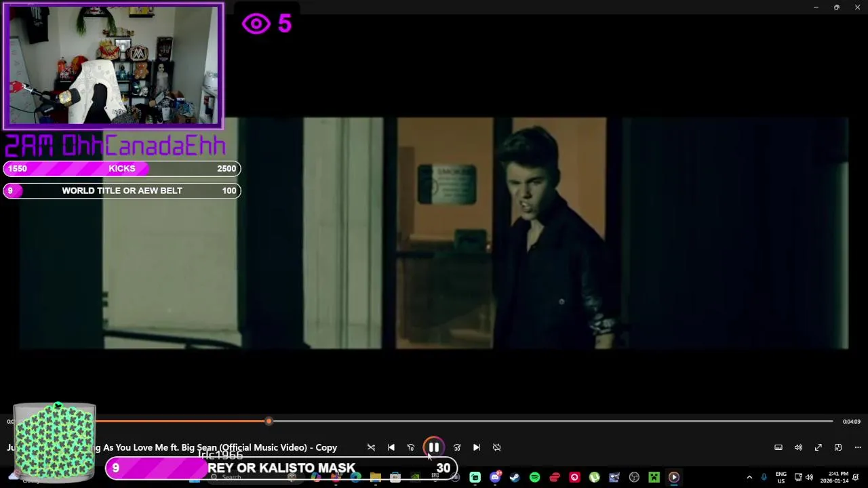The height and width of the screenshot is (488, 868).
Task: Open the red circular taskbar app
Action: [x=574, y=477]
